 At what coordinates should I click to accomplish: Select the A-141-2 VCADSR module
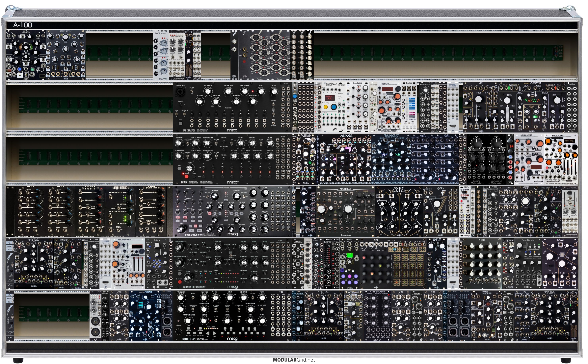point(377,316)
